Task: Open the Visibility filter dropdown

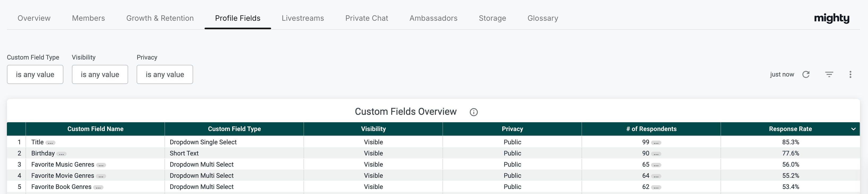Action: point(100,74)
